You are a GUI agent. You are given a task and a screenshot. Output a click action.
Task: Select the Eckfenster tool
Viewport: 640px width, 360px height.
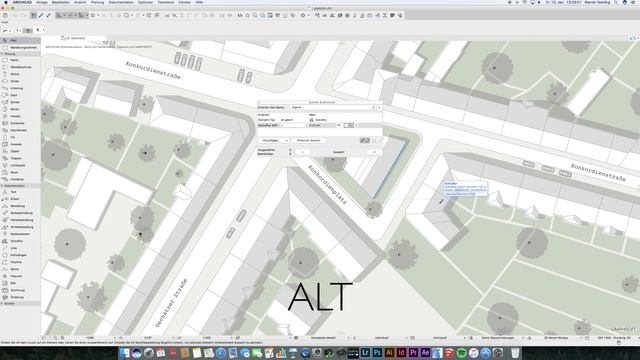coord(20,123)
